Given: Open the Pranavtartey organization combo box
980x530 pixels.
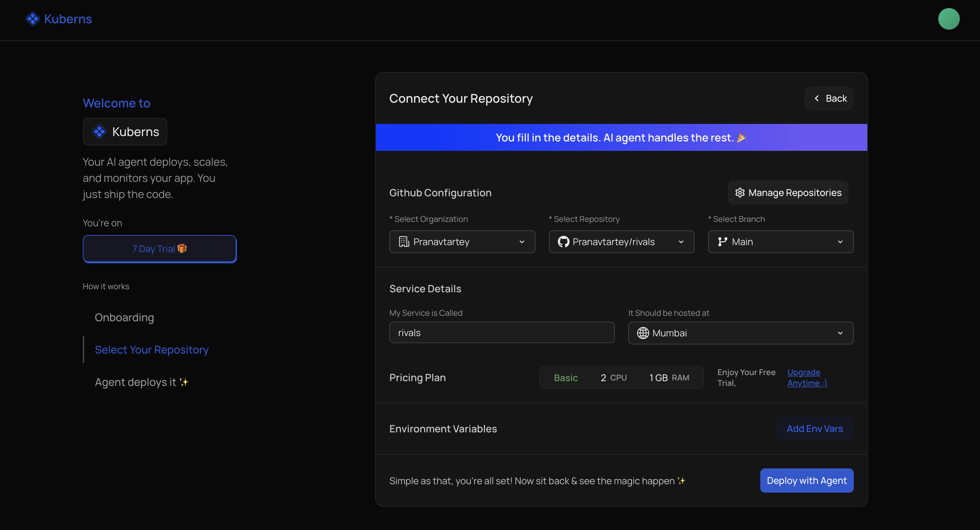Looking at the screenshot, I should (x=462, y=242).
